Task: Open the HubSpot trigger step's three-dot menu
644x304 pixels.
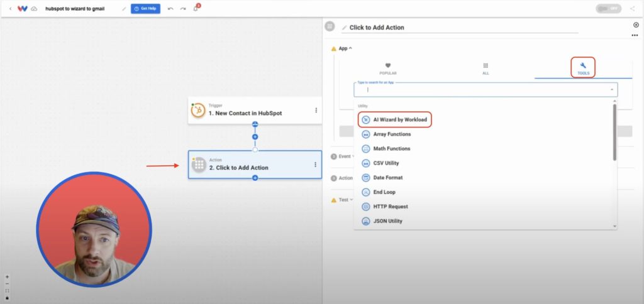Action: [316, 111]
